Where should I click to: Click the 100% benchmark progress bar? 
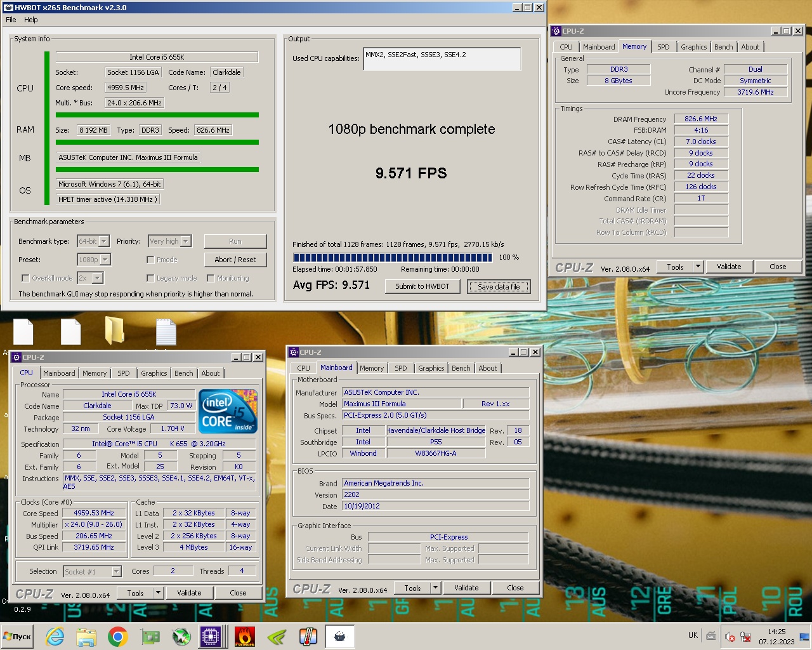393,258
